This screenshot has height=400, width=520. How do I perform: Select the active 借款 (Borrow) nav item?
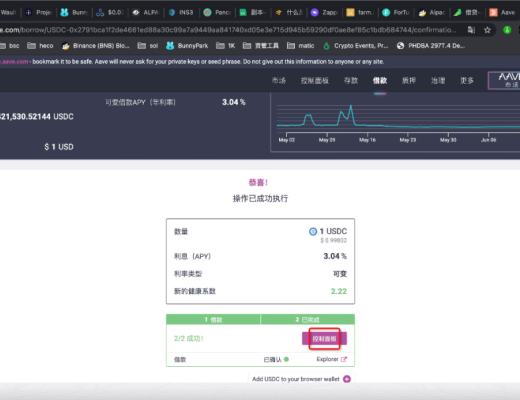coord(380,80)
